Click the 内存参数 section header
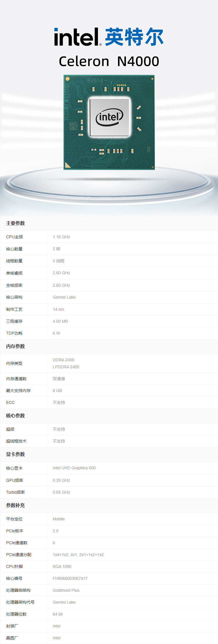 pos(15,346)
